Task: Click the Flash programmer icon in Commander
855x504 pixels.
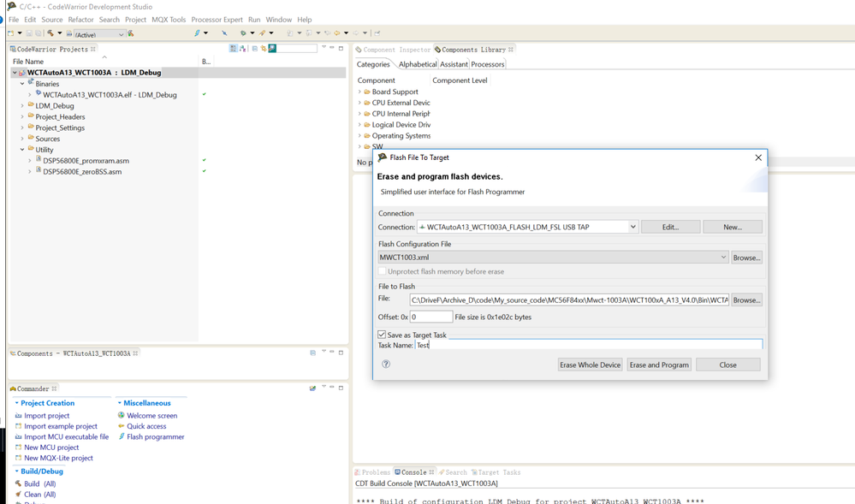Action: pos(122,436)
